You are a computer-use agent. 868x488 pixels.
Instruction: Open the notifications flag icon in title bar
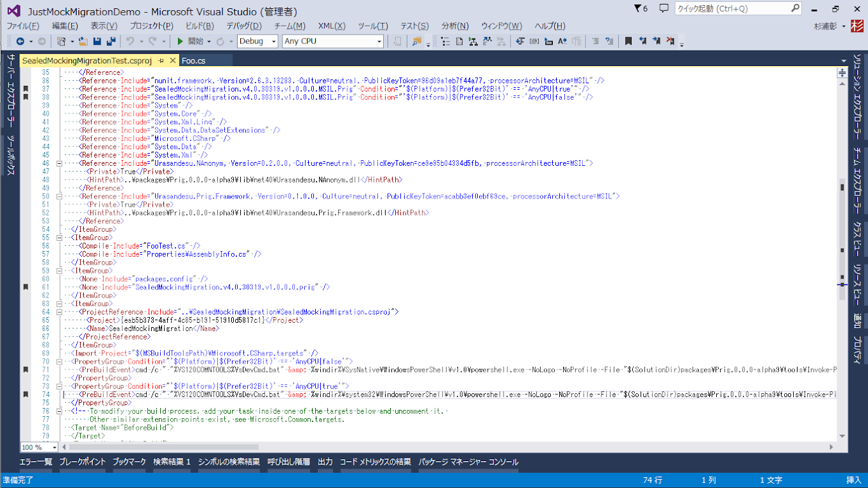(641, 9)
